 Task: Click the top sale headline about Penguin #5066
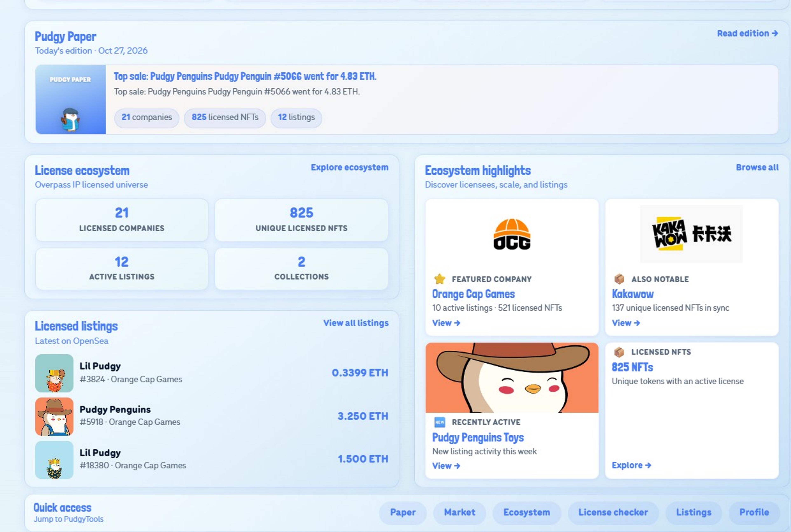pyautogui.click(x=245, y=76)
